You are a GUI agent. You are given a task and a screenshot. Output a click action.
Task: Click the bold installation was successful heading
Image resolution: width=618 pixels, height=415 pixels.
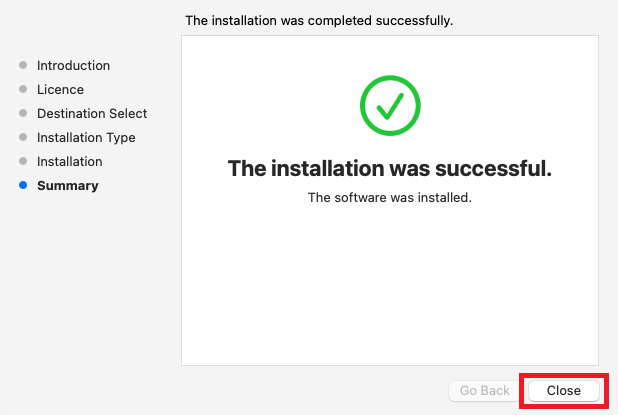tap(389, 168)
